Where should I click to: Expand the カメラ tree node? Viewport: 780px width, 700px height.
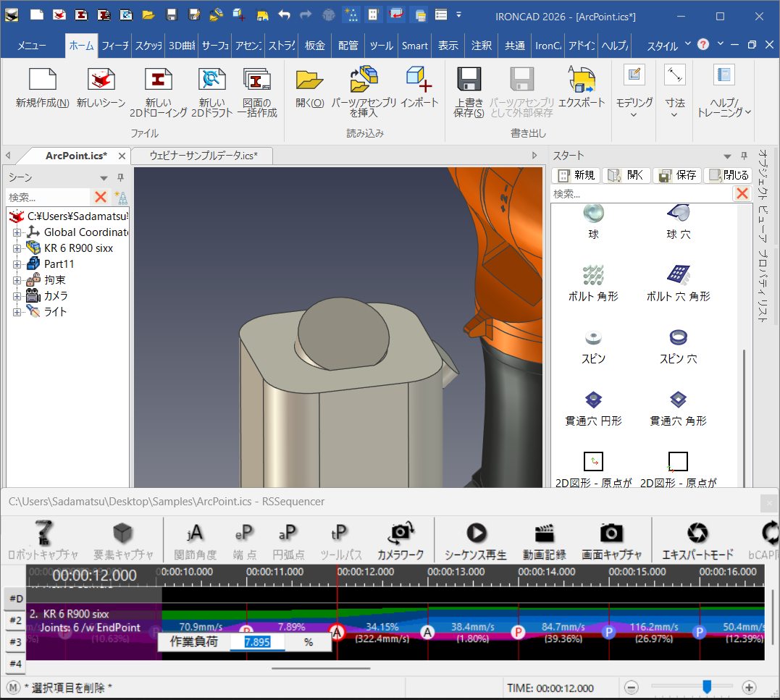[x=17, y=296]
